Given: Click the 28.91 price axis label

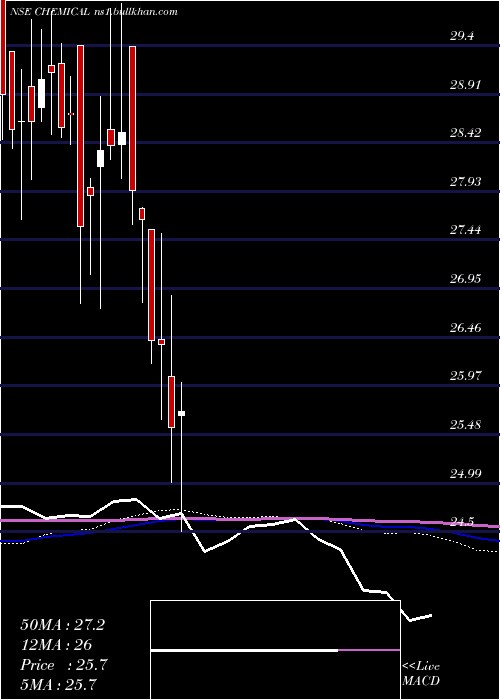Looking at the screenshot, I should [x=465, y=84].
